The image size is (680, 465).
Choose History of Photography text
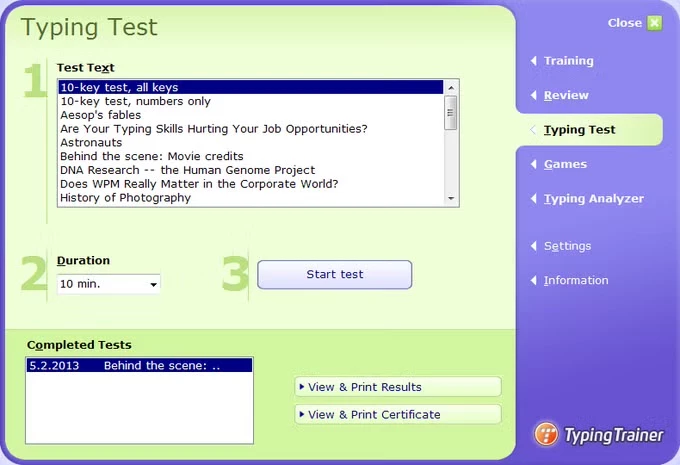[x=125, y=198]
